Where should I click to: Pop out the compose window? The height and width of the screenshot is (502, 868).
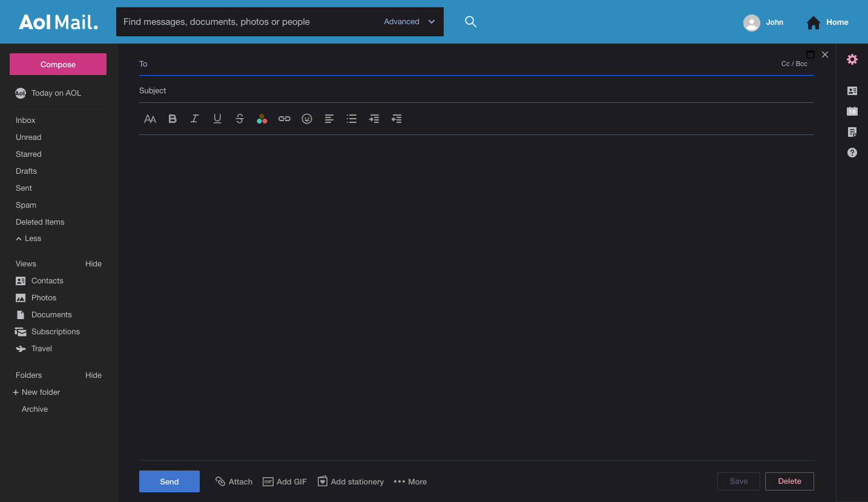click(x=810, y=54)
